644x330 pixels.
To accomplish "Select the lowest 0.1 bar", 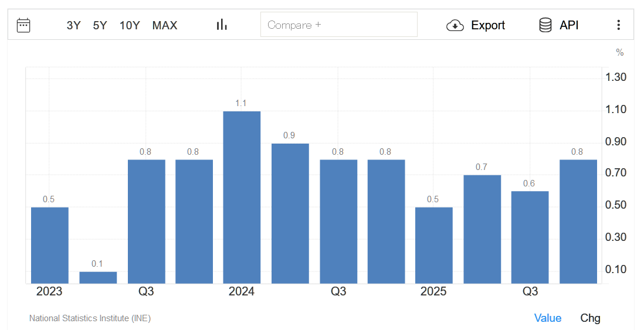I will coord(98,277).
